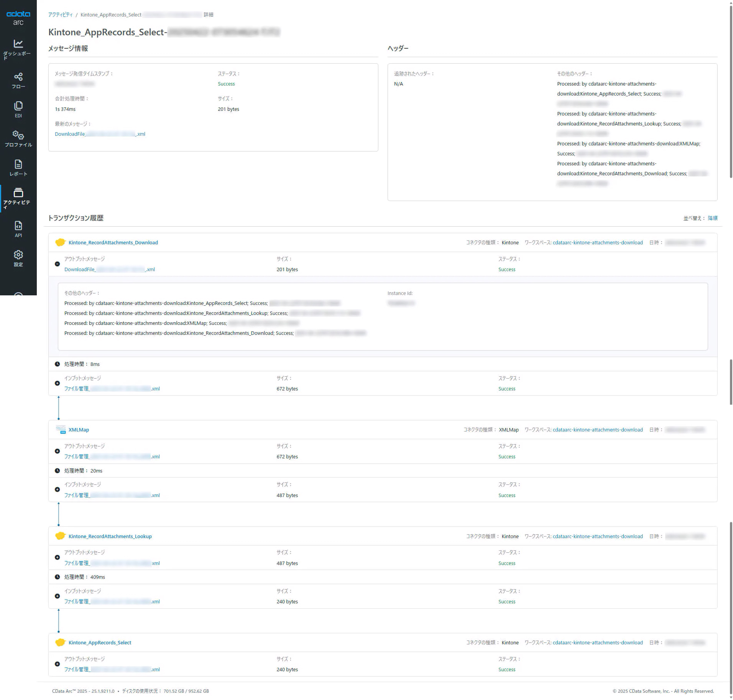Open the レポート report icon
Image resolution: width=733 pixels, height=700 pixels.
point(18,164)
